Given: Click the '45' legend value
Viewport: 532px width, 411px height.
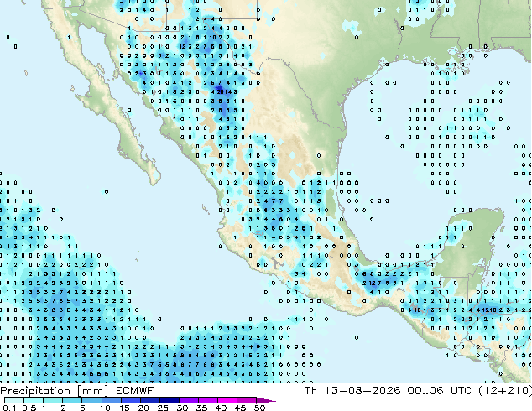Looking at the screenshot, I should [240, 408].
